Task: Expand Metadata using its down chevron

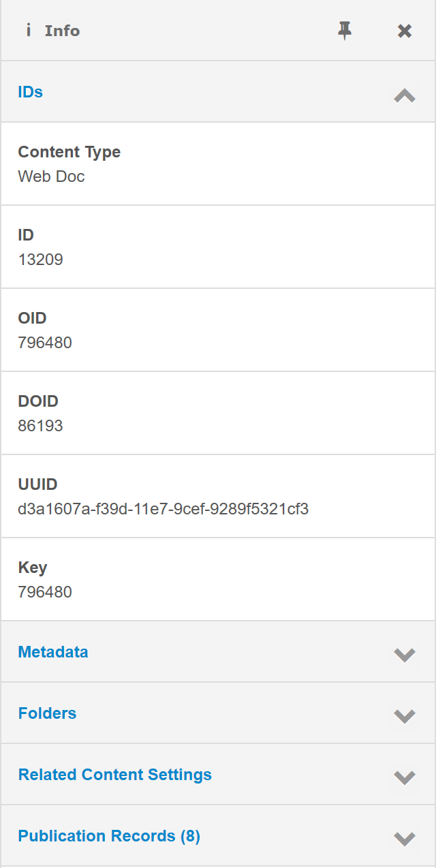Action: click(405, 655)
